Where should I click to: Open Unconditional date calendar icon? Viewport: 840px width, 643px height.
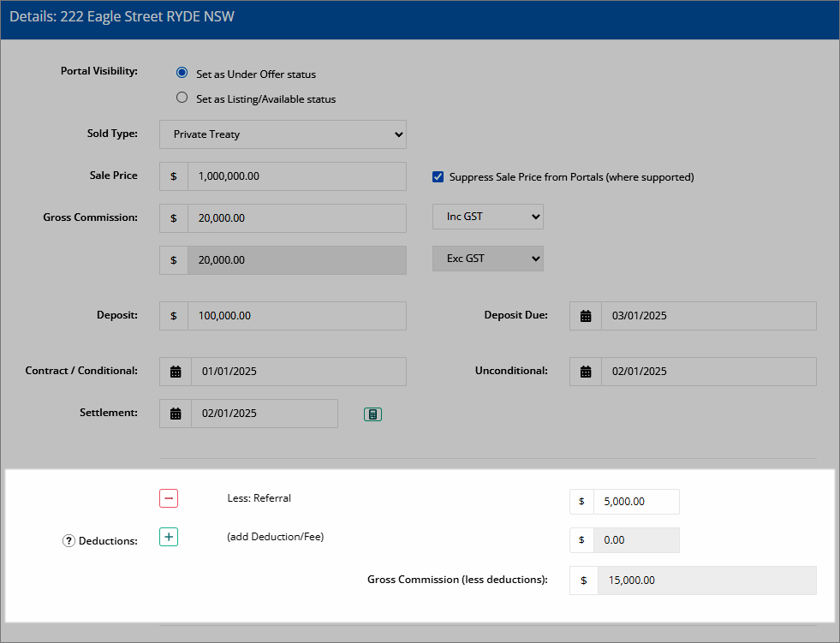coord(586,372)
